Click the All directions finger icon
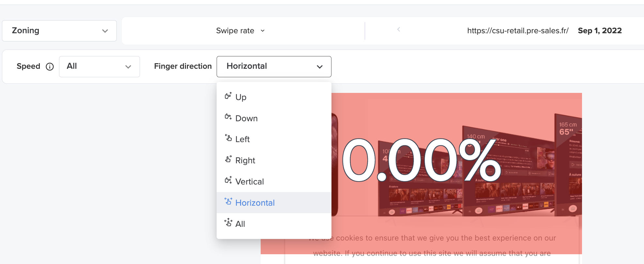 pyautogui.click(x=228, y=223)
